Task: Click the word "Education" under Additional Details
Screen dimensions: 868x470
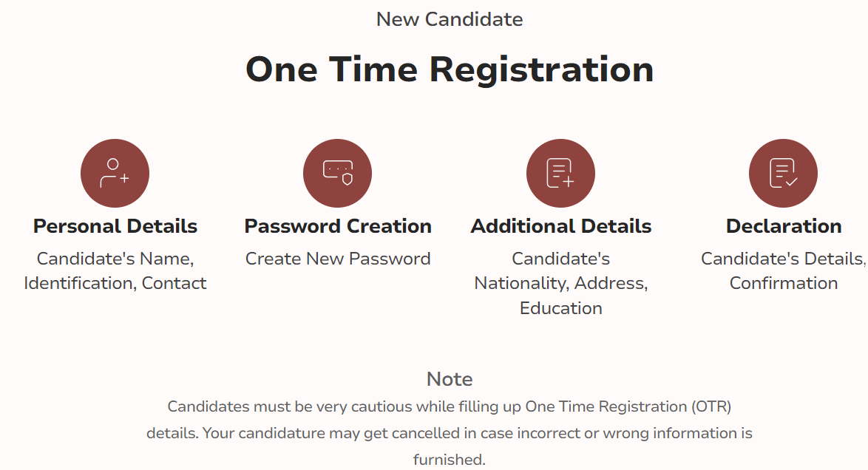Action: (x=560, y=308)
